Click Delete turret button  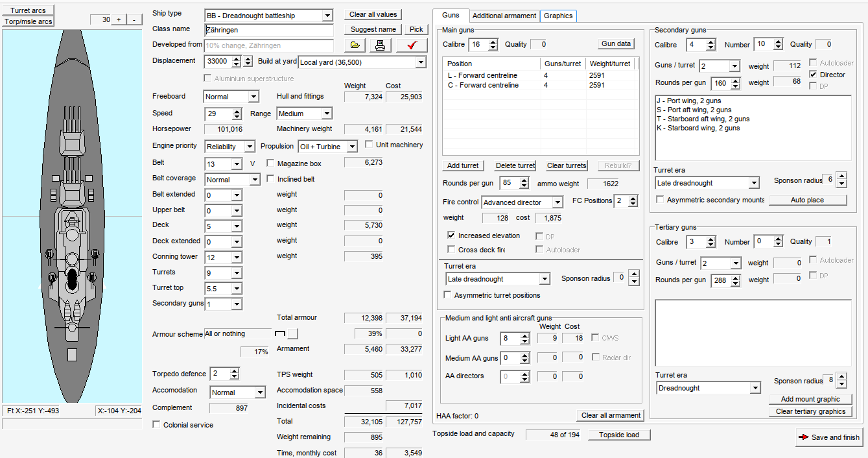515,165
